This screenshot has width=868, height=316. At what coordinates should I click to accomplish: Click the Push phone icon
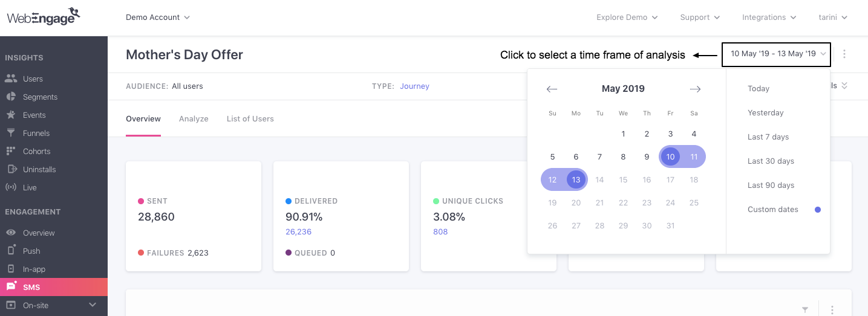point(11,251)
